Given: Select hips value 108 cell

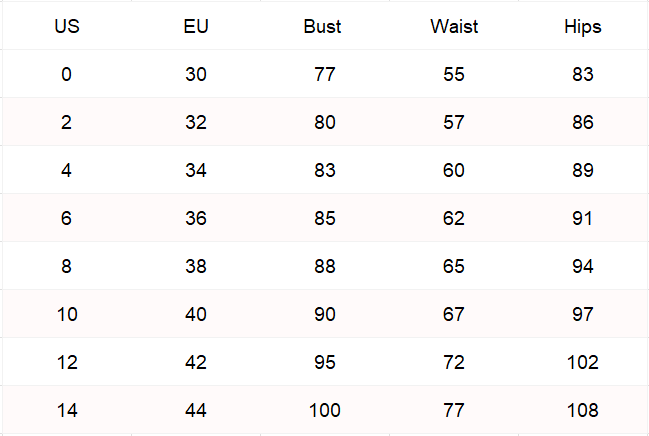Looking at the screenshot, I should point(583,410).
